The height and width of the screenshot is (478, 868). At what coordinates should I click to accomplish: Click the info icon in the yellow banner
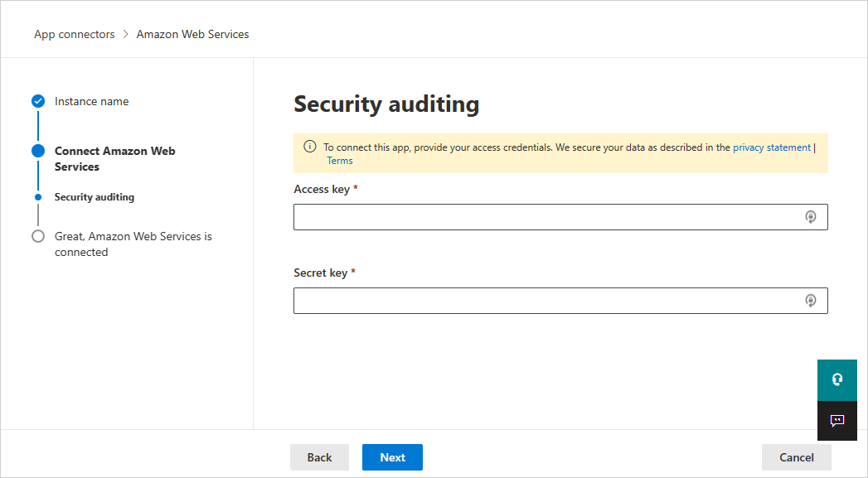click(x=309, y=146)
